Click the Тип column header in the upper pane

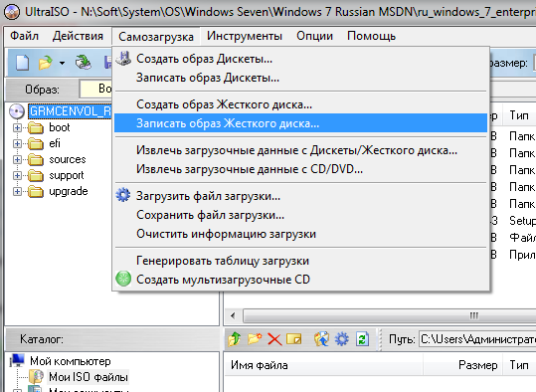pos(519,115)
